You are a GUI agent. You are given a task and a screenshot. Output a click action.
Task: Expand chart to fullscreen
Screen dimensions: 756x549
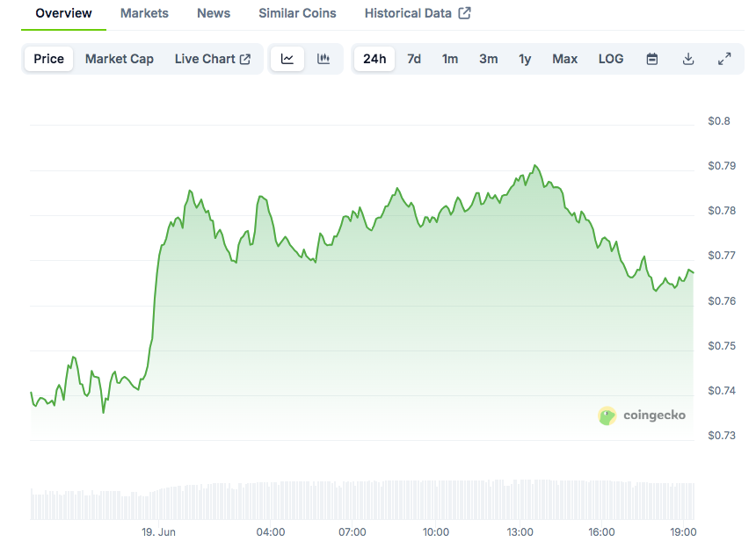724,59
